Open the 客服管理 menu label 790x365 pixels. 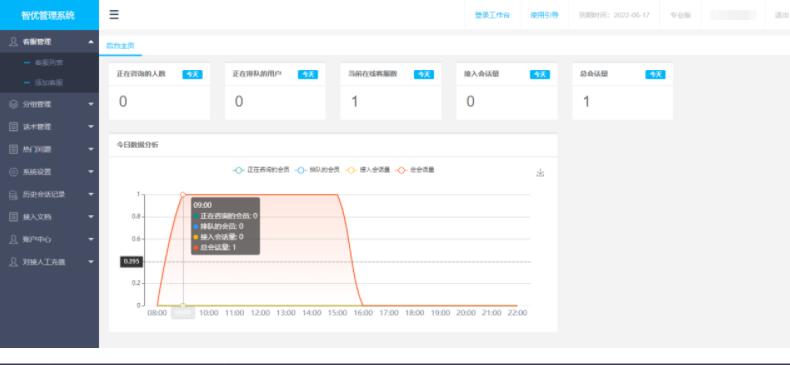pos(36,42)
